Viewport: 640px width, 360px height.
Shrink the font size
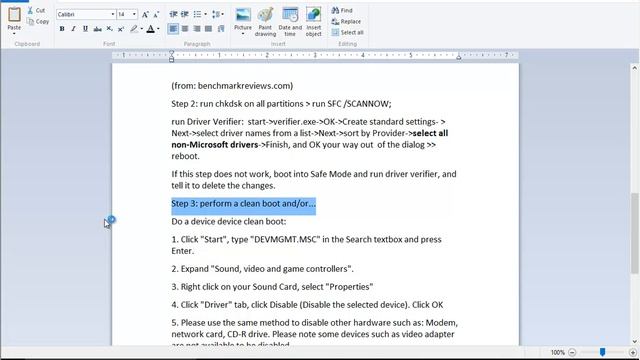point(156,15)
